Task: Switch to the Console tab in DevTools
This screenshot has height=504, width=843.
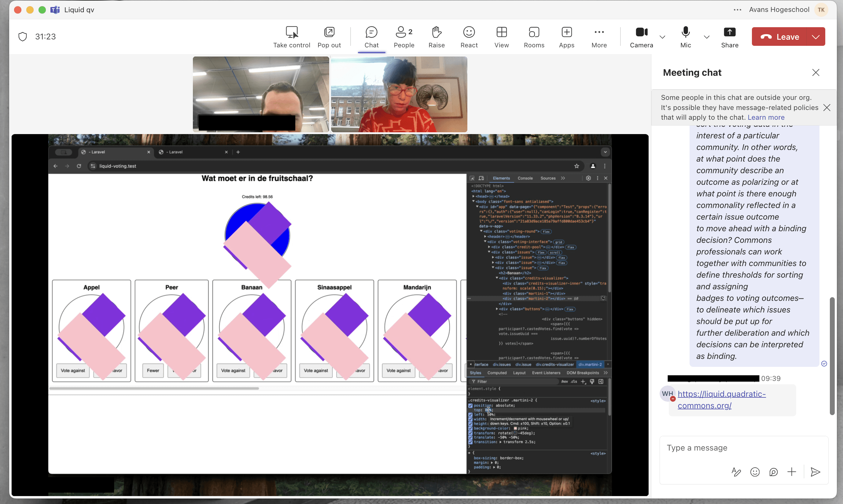Action: (525, 178)
